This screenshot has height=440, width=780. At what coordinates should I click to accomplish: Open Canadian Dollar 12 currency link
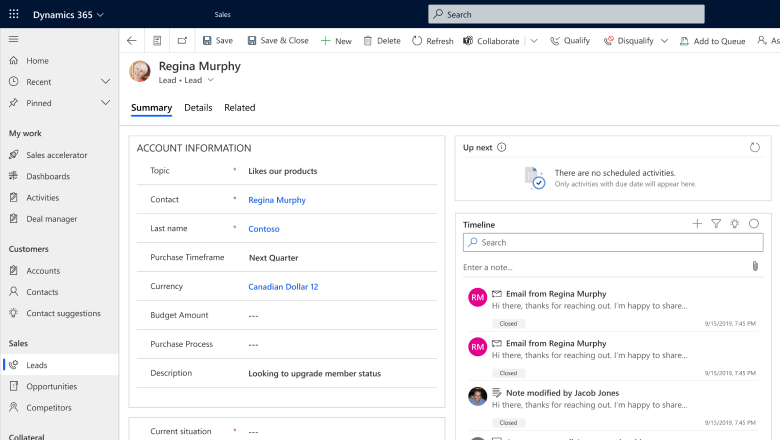point(283,286)
